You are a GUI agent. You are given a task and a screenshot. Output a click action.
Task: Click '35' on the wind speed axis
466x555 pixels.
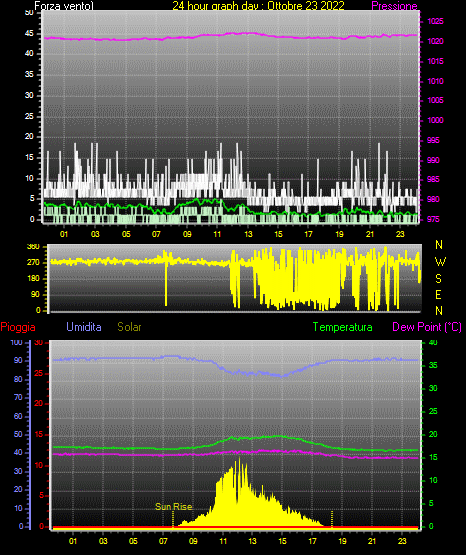29,74
